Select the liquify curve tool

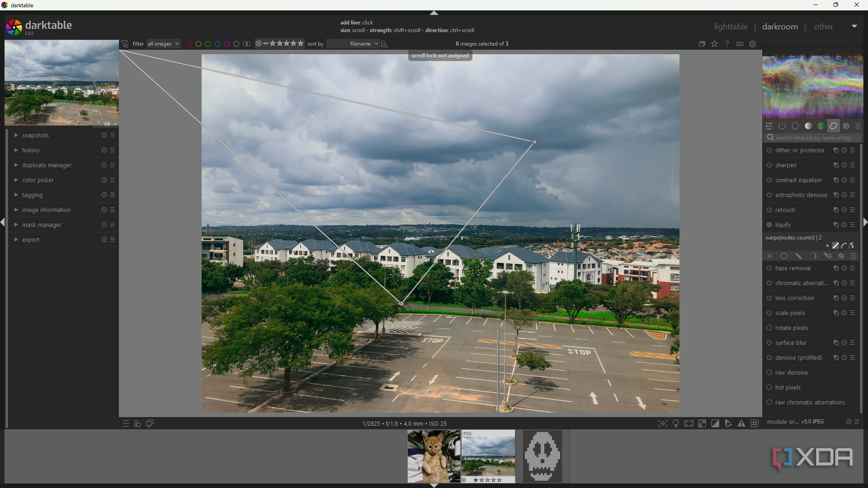[844, 246]
